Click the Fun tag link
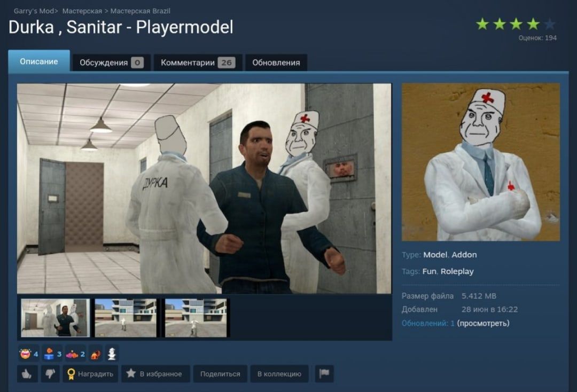The width and height of the screenshot is (577, 392). tap(429, 271)
